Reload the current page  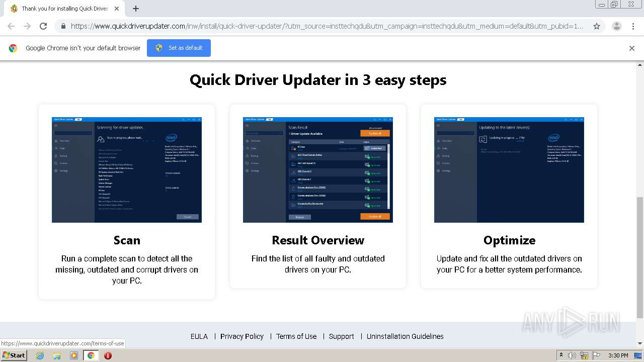pyautogui.click(x=43, y=26)
